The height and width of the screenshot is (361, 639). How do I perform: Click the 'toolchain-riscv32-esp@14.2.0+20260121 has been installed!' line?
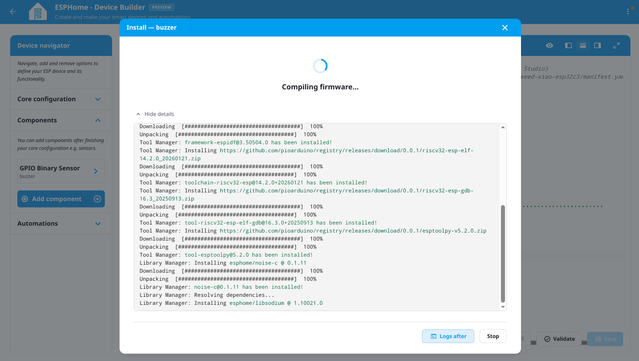(x=253, y=183)
